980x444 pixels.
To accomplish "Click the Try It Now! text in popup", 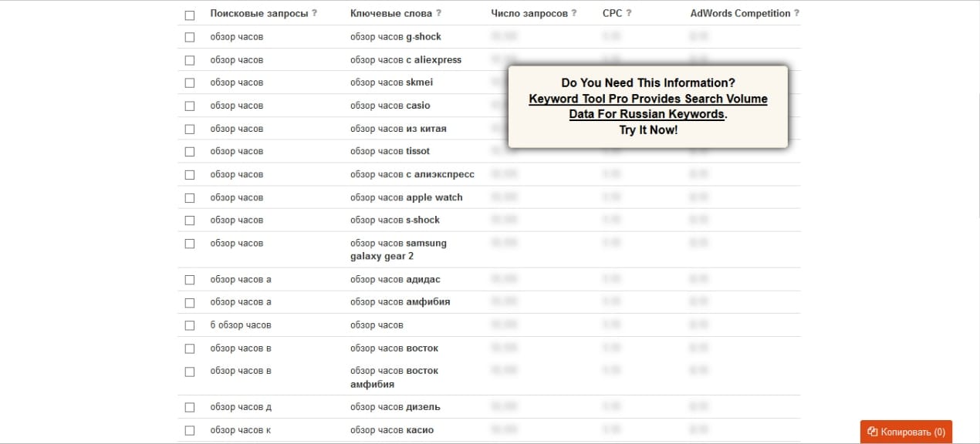I will [x=648, y=129].
